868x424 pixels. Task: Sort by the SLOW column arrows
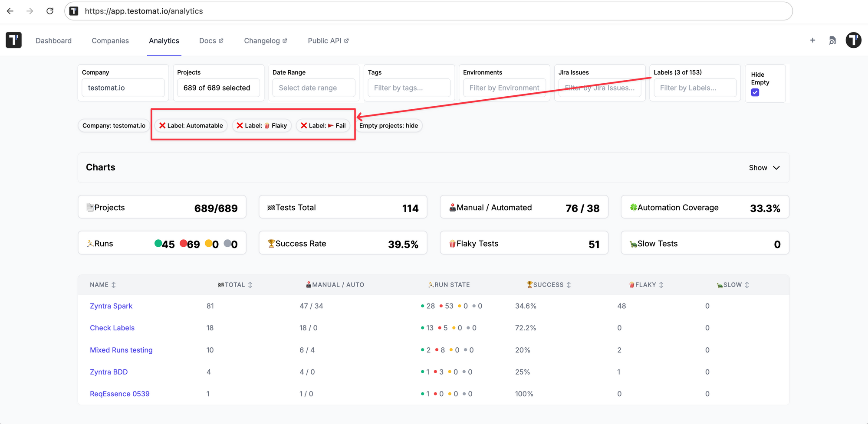point(747,285)
